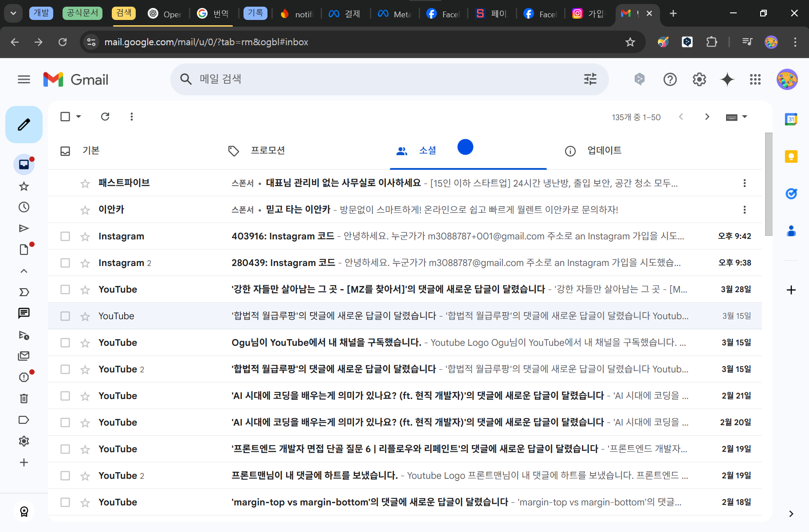
Task: Show side panel with bottom-right chevron
Action: pos(791,514)
